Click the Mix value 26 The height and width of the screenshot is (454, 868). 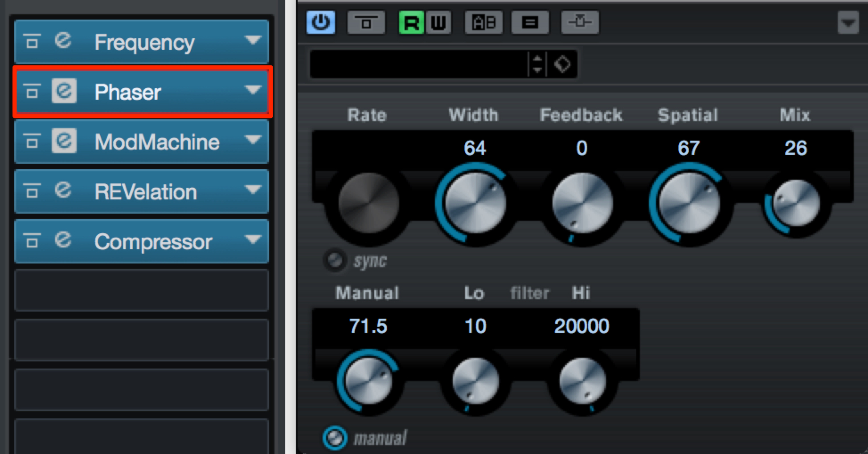pos(796,148)
